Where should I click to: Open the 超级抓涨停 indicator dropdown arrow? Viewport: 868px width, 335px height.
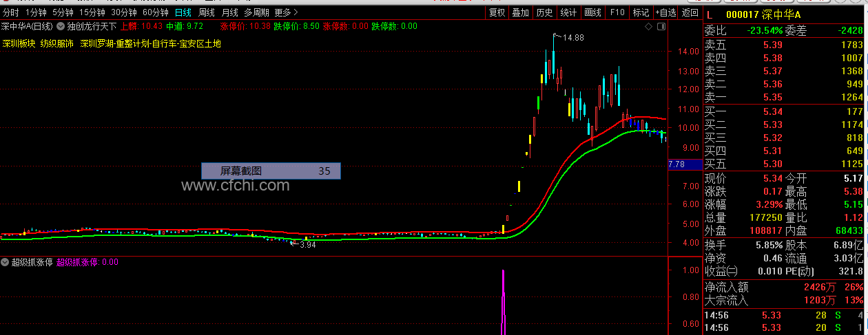[5, 262]
